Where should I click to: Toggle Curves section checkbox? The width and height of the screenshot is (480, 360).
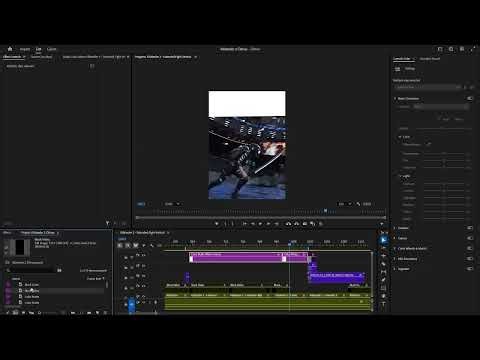(470, 238)
